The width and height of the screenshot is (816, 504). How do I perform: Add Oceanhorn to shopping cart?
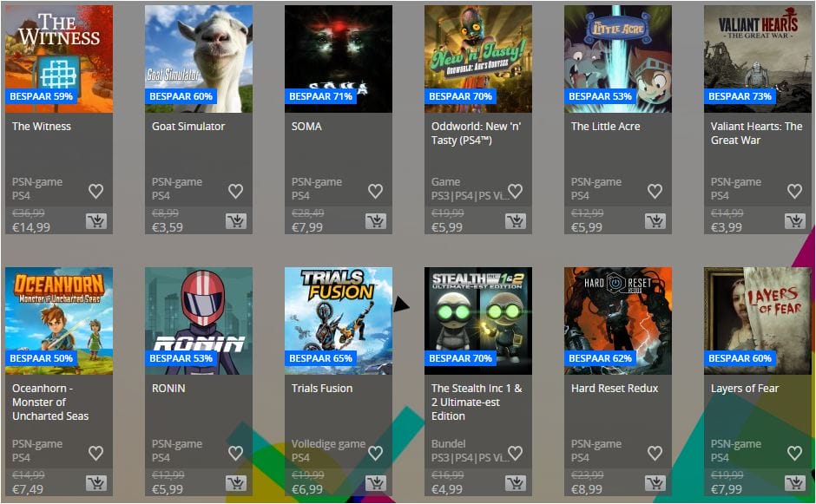(96, 483)
